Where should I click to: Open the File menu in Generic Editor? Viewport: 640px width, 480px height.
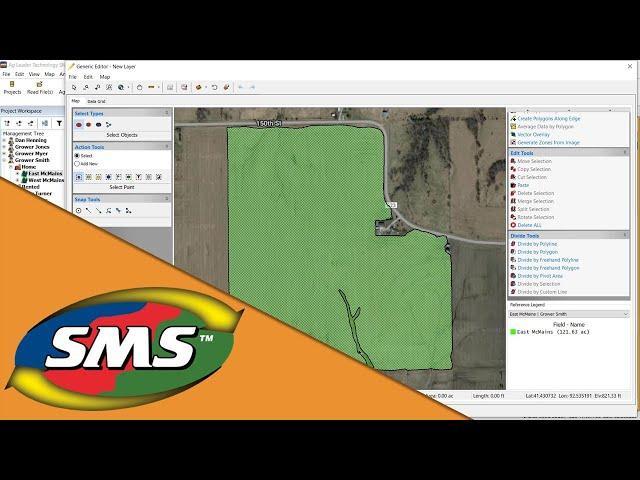[x=73, y=77]
